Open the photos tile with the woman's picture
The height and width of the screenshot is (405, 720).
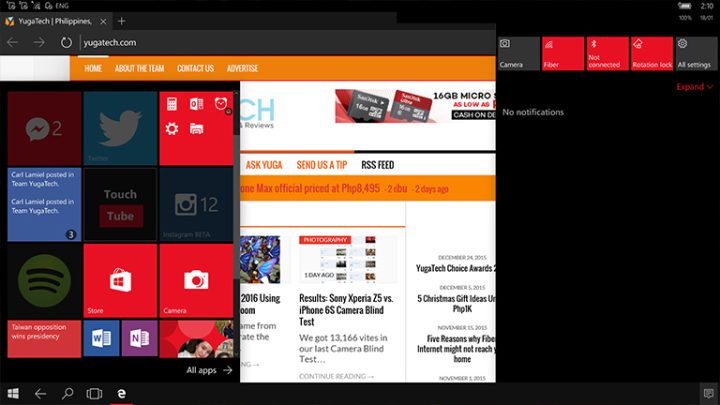tap(196, 339)
